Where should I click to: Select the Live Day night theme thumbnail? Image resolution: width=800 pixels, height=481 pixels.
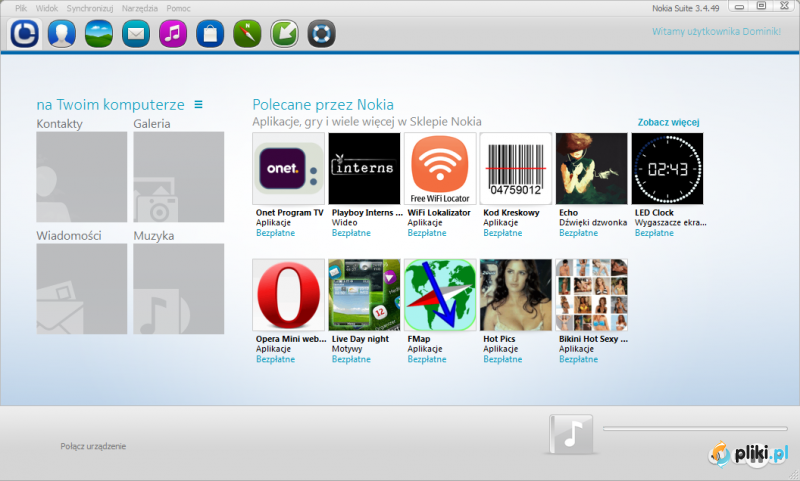(x=364, y=295)
